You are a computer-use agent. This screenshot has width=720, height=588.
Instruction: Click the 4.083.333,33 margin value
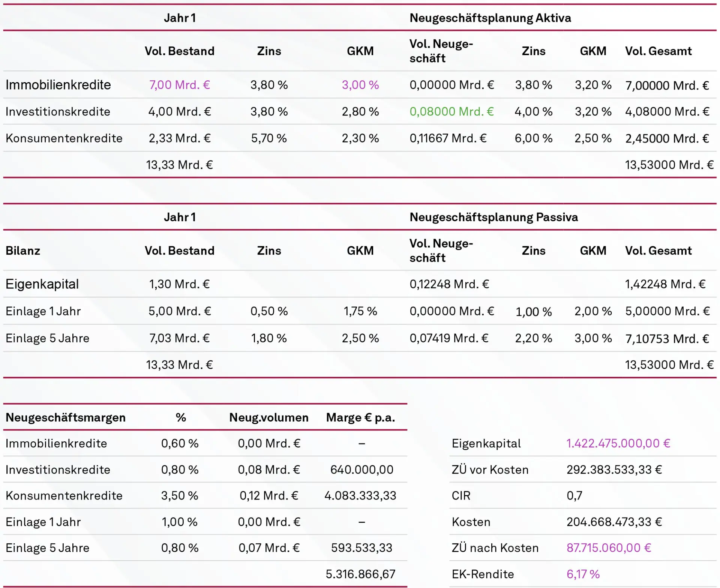click(x=360, y=496)
